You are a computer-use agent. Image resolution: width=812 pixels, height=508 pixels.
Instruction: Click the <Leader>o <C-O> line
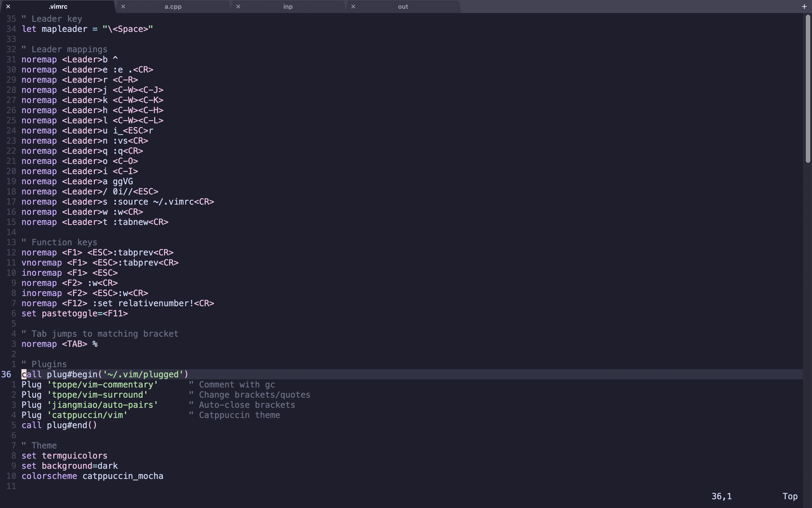click(80, 161)
